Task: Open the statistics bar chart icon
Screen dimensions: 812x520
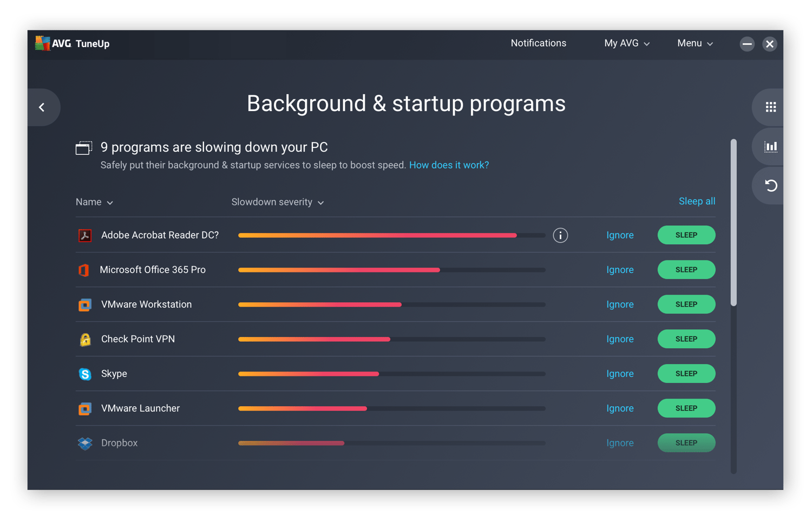Action: (x=770, y=147)
